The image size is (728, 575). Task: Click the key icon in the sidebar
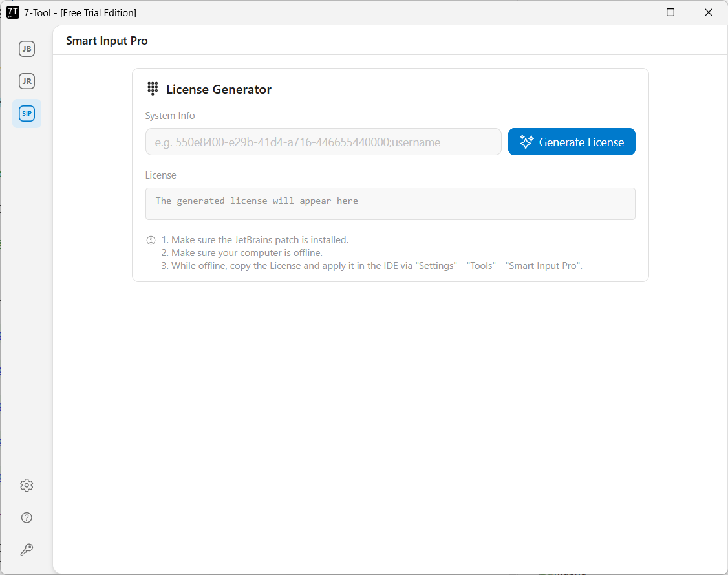27,550
